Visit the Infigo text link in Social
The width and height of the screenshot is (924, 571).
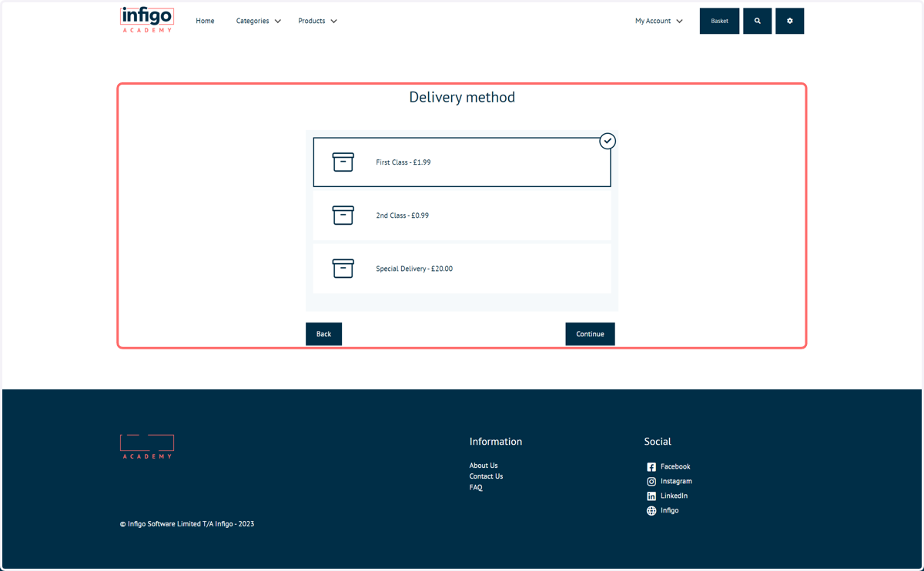(x=670, y=511)
